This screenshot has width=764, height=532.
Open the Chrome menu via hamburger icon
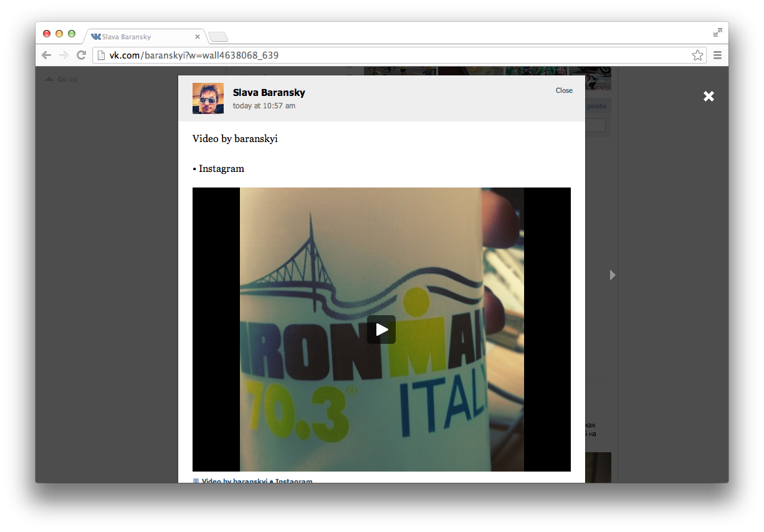coord(718,55)
